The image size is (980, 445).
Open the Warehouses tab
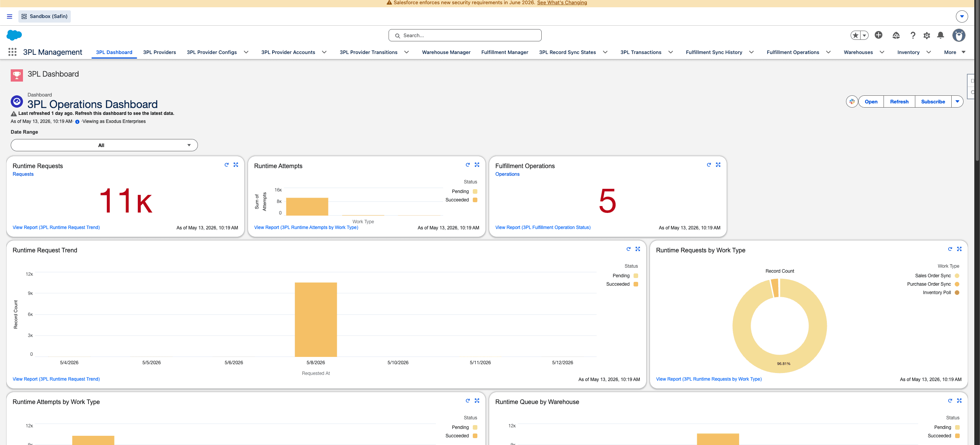(x=858, y=52)
